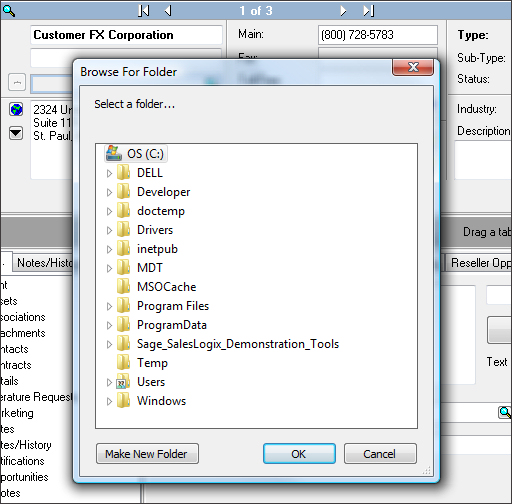Click the Users folder icon
Viewport: 512px width, 504px height.
(123, 382)
